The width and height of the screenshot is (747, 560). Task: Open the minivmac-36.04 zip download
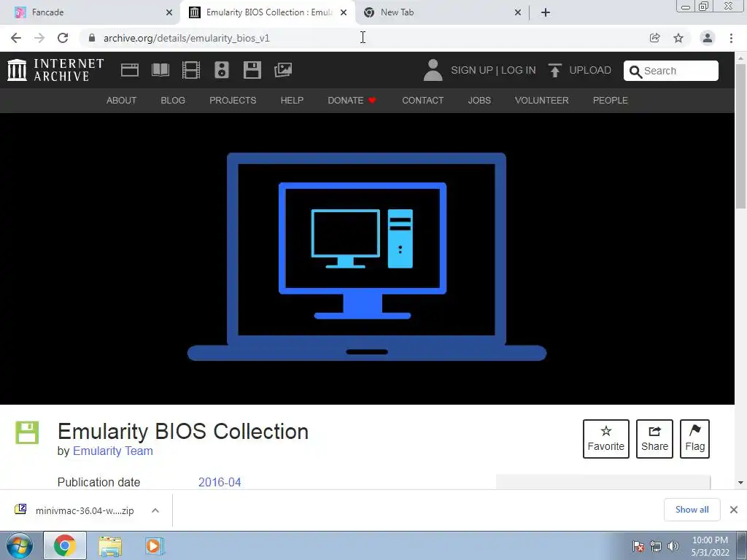click(x=85, y=510)
